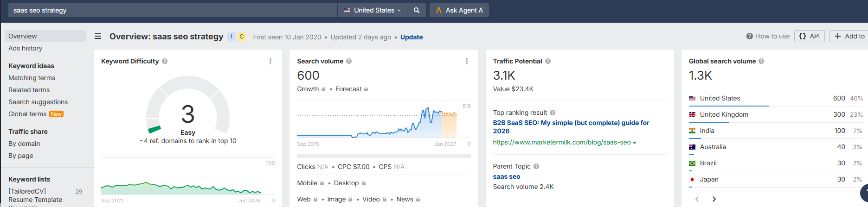This screenshot has width=868, height=207.
Task: Expand the top ranking URL dropdown arrow
Action: click(635, 143)
